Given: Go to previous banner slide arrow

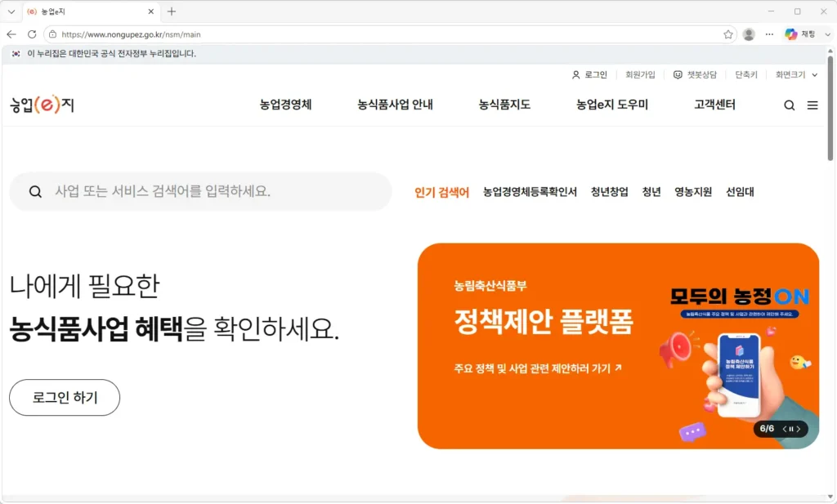Looking at the screenshot, I should [x=785, y=429].
